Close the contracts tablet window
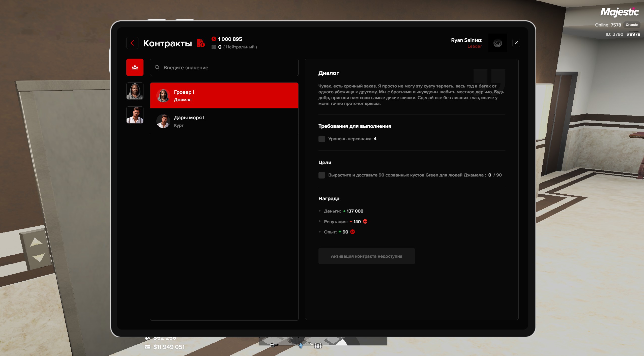 pyautogui.click(x=516, y=43)
